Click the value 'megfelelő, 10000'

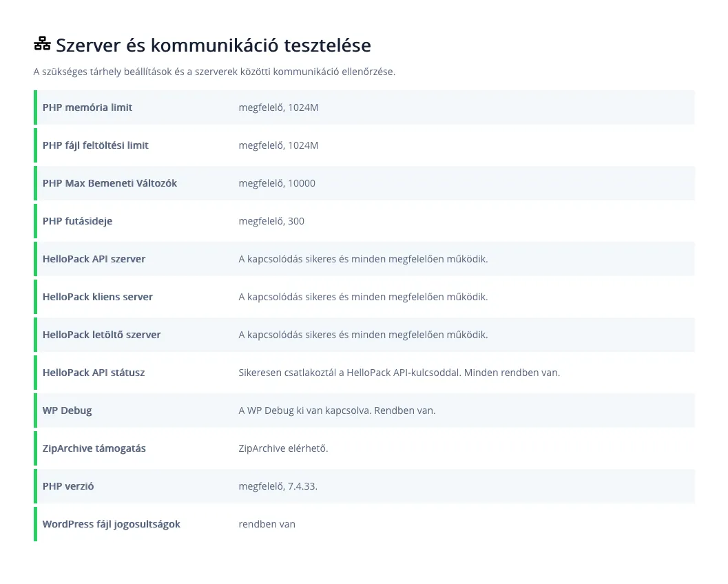tap(277, 183)
